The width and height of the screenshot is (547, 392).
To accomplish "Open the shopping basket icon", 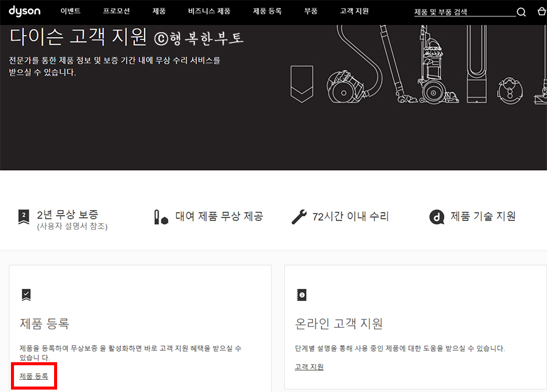I will click(542, 12).
